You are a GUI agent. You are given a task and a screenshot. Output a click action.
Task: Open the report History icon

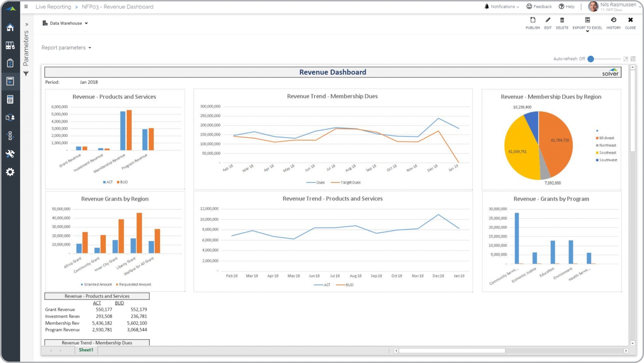[613, 20]
